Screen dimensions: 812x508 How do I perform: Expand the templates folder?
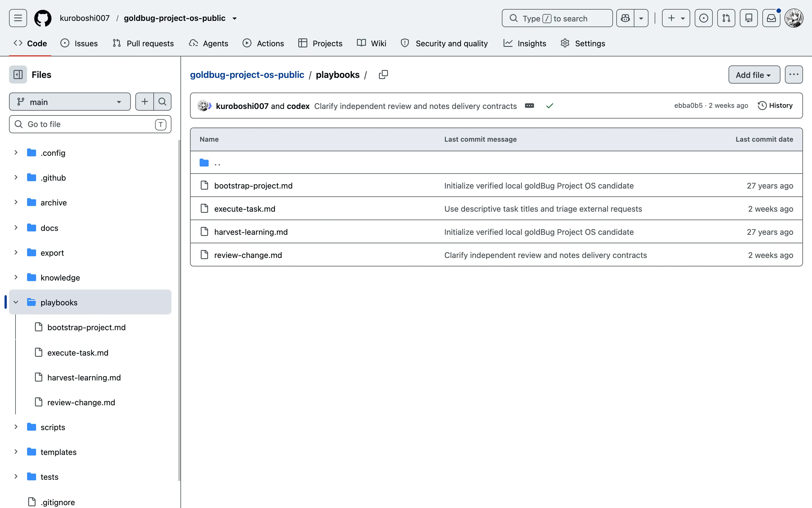(16, 452)
